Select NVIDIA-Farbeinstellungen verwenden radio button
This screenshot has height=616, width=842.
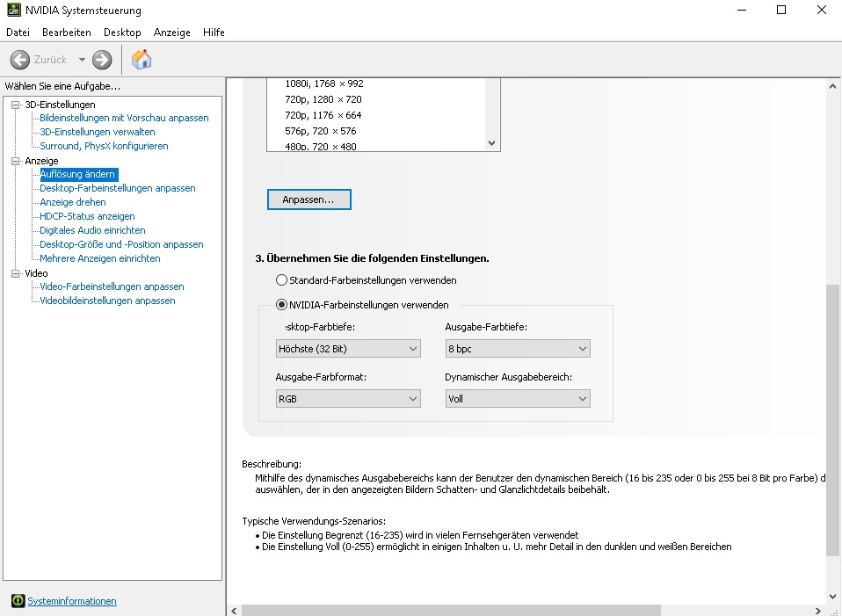coord(281,305)
